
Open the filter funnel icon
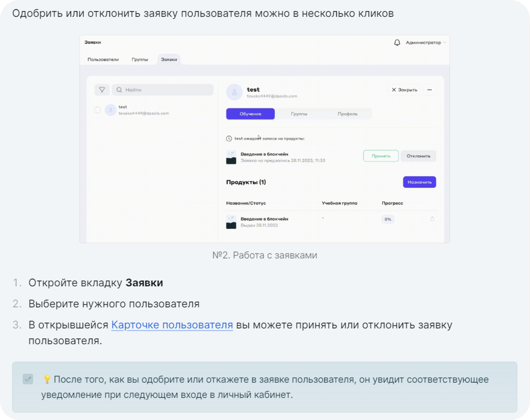click(102, 90)
